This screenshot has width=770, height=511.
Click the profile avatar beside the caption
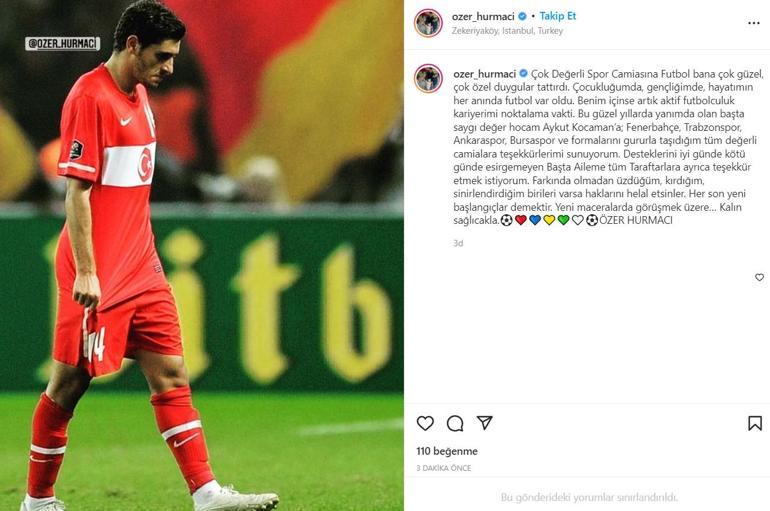pos(428,79)
